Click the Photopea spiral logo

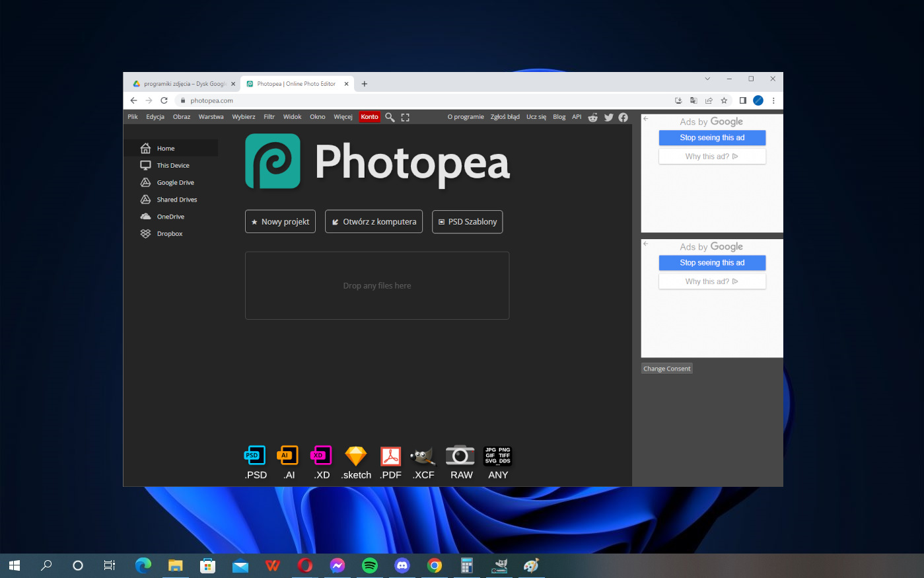[x=273, y=161]
